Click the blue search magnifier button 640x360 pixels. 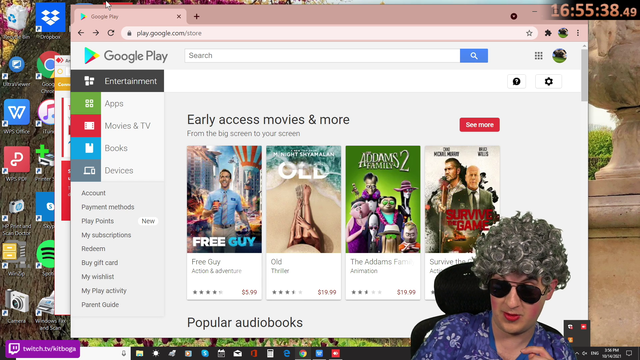click(x=473, y=56)
